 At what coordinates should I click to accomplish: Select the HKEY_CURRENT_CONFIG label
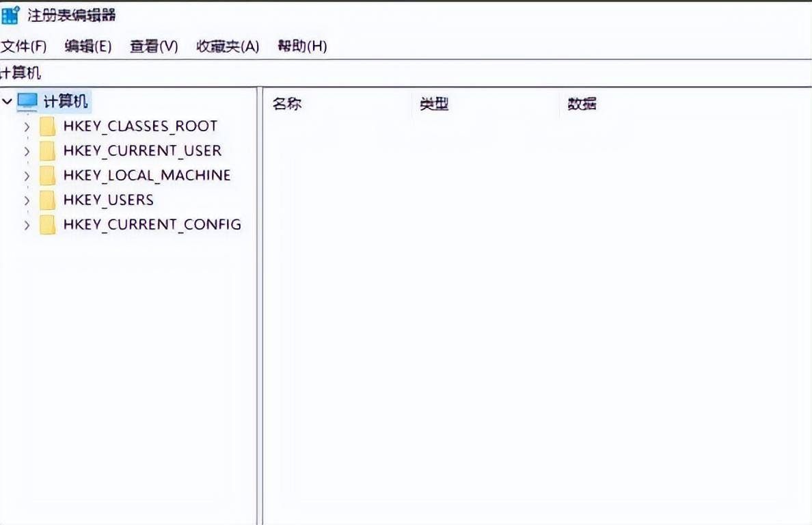[152, 225]
